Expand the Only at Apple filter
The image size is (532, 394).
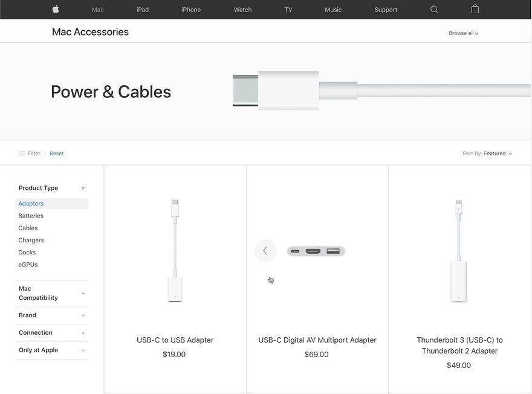[x=51, y=350]
